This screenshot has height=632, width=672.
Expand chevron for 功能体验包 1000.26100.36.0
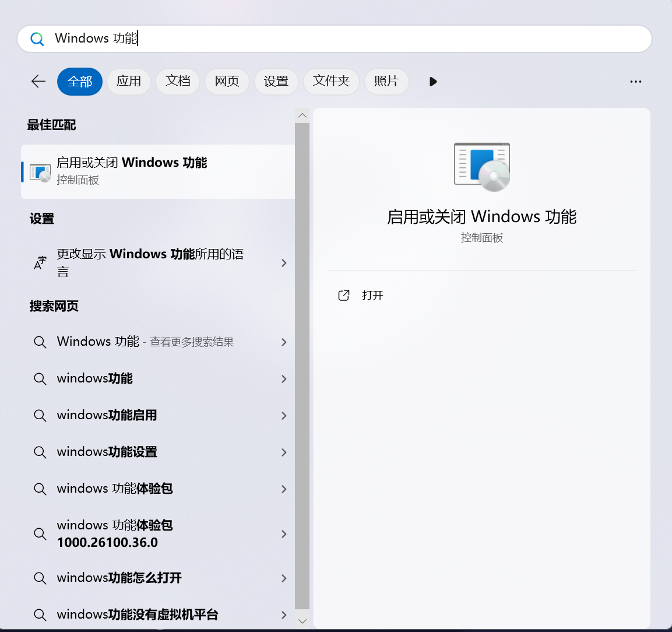[x=284, y=534]
